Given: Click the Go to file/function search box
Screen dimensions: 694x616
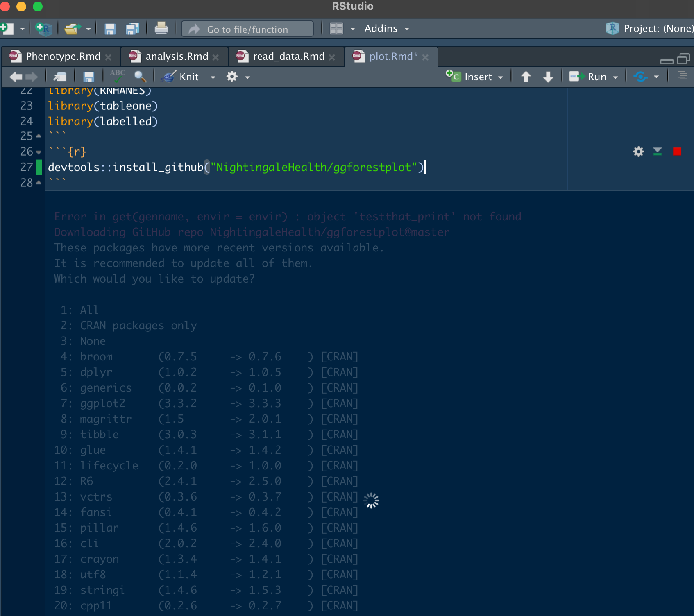Looking at the screenshot, I should coord(247,29).
